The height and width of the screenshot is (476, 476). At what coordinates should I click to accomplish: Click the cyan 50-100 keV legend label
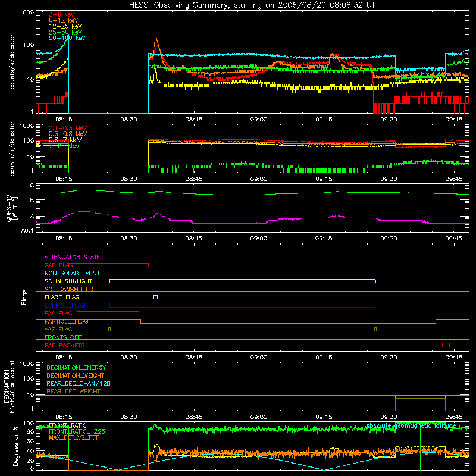pos(67,37)
